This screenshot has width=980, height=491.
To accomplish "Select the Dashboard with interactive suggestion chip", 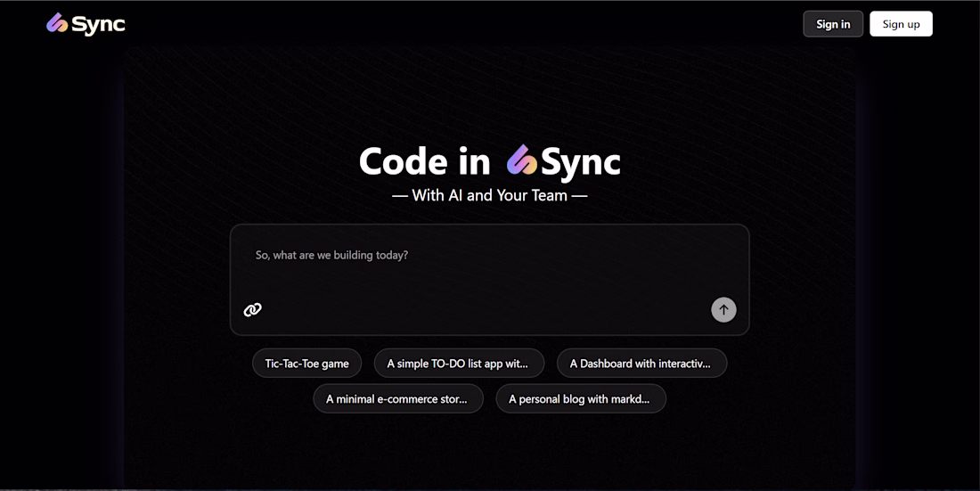I will (641, 364).
